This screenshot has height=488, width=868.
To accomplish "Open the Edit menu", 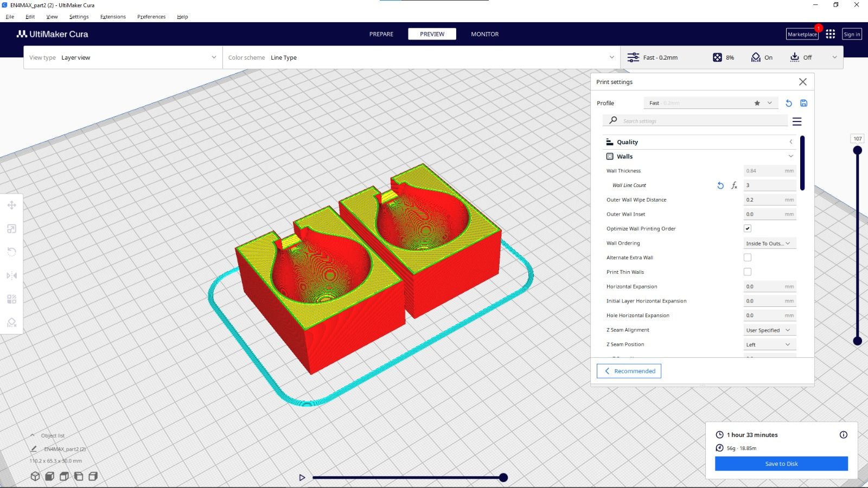I will tap(30, 17).
